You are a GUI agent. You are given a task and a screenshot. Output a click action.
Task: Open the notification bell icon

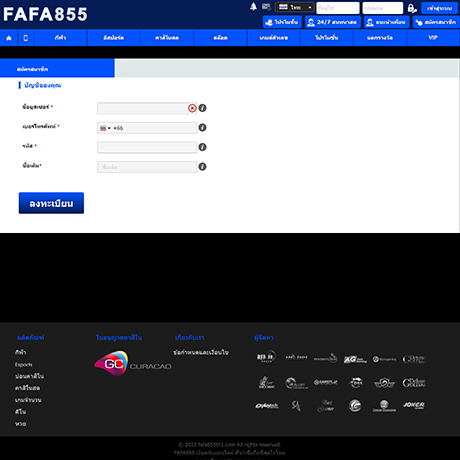pos(253,7)
